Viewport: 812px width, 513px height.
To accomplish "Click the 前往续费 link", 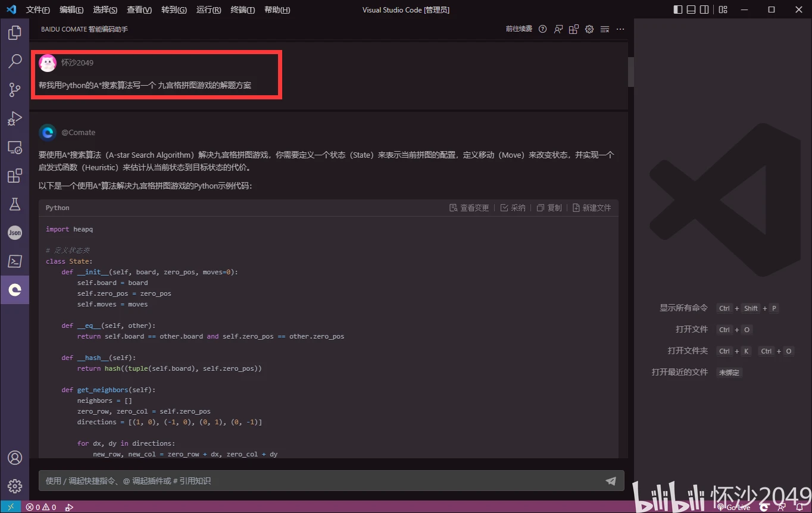I will 519,29.
